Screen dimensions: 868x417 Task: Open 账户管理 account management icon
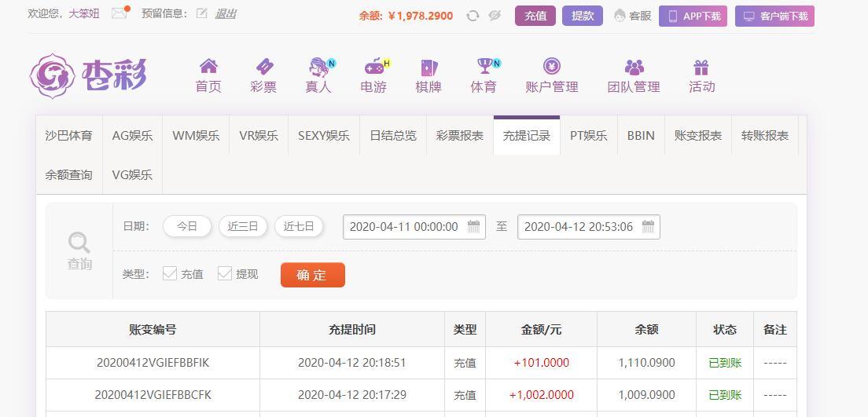tap(551, 67)
